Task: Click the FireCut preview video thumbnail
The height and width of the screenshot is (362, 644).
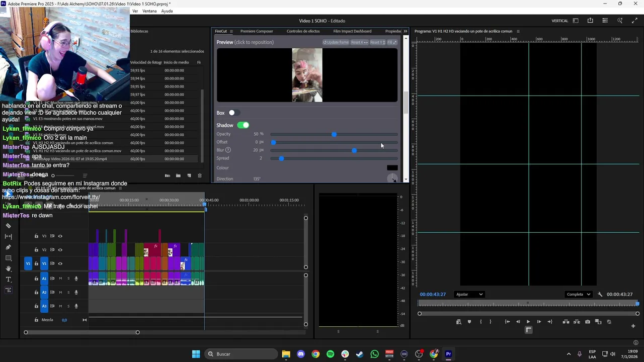Action: 307,75
